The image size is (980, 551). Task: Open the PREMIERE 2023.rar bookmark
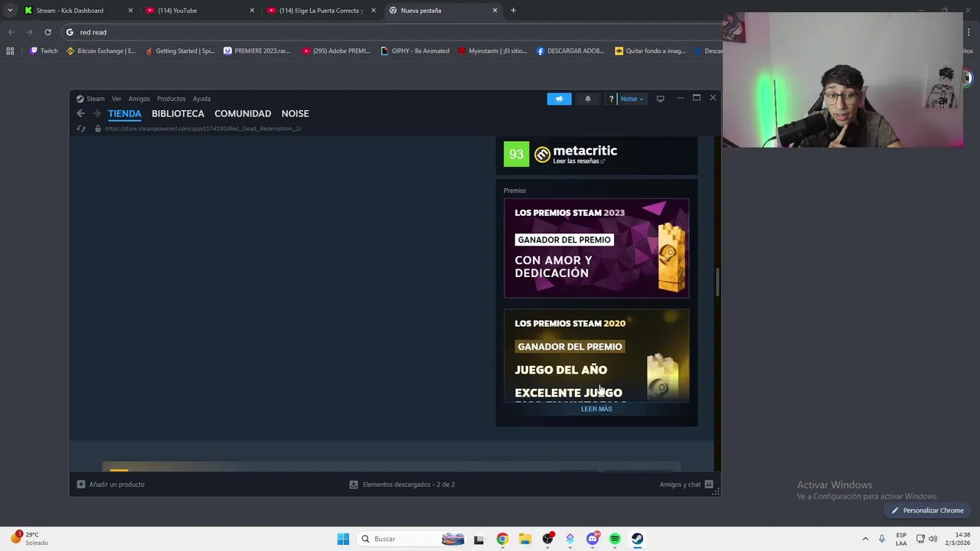256,51
